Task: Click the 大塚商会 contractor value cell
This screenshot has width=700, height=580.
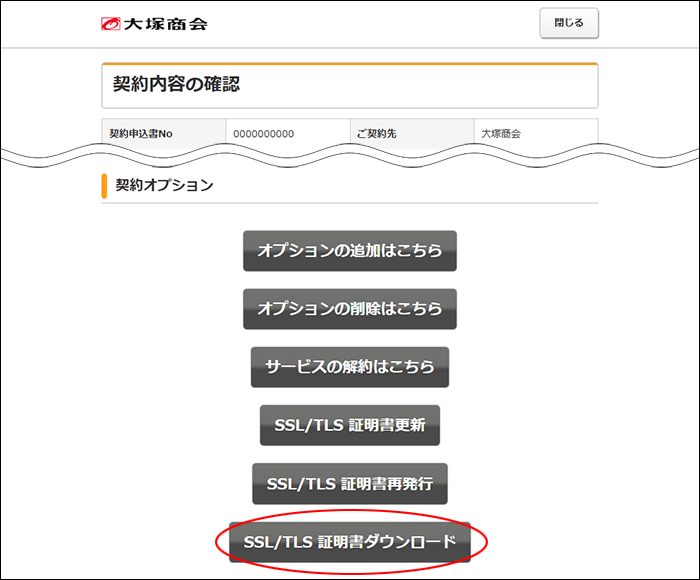Action: click(x=501, y=133)
